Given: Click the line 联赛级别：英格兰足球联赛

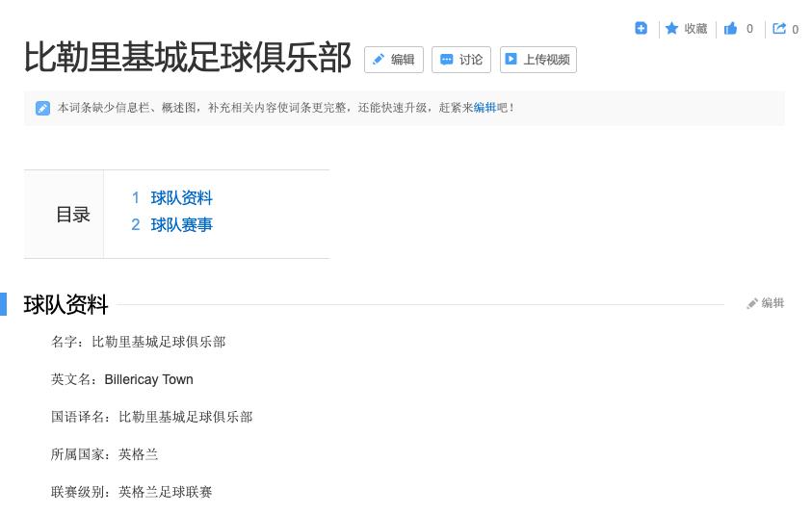Looking at the screenshot, I should [132, 492].
